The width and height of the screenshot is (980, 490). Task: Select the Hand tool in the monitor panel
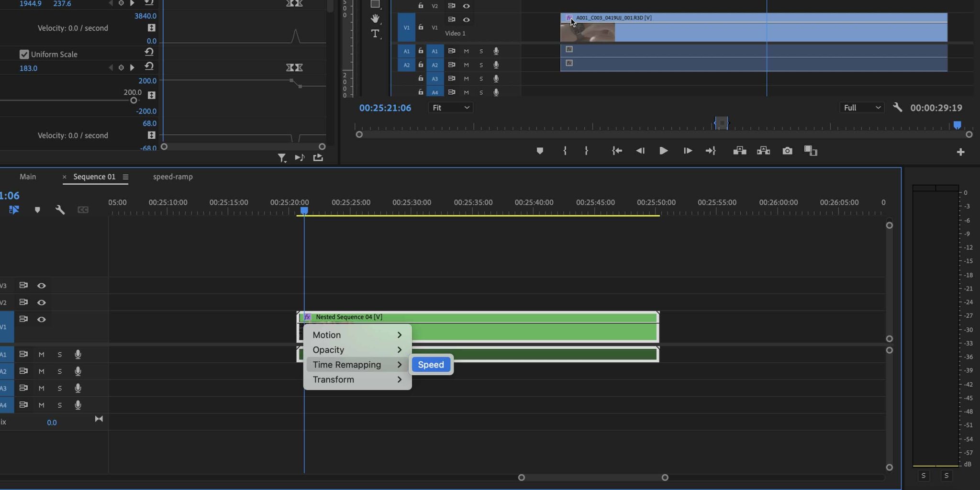[x=376, y=18]
